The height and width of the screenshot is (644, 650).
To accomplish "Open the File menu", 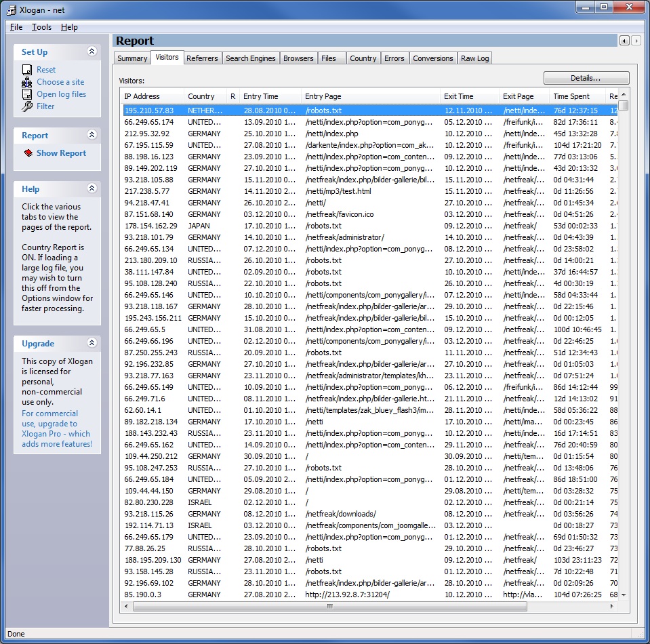I will [x=16, y=27].
